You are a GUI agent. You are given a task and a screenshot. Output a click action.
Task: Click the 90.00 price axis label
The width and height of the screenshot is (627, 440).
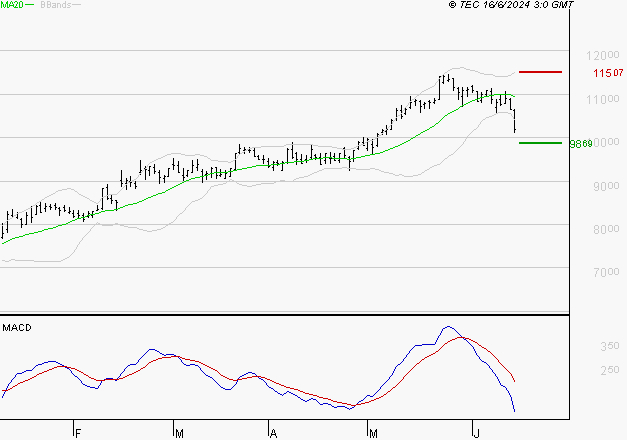[x=606, y=186]
